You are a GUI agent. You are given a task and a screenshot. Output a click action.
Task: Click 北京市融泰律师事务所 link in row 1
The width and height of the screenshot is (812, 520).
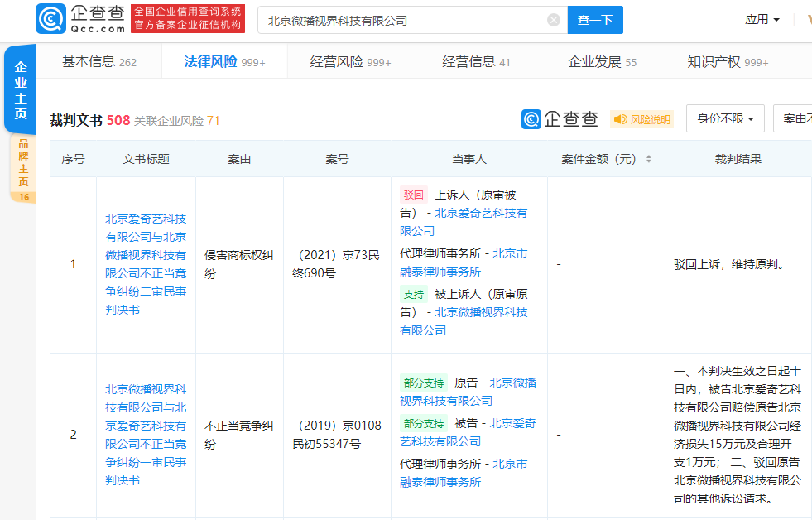(x=462, y=262)
